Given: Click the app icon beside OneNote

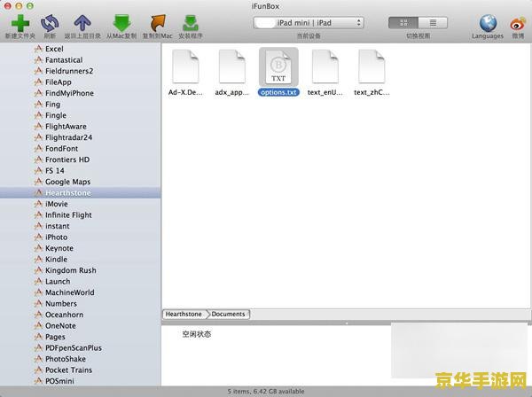Looking at the screenshot, I should pos(38,325).
